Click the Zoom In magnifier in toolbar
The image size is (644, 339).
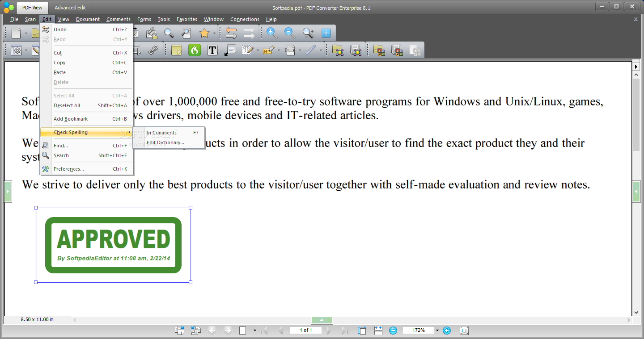272,33
